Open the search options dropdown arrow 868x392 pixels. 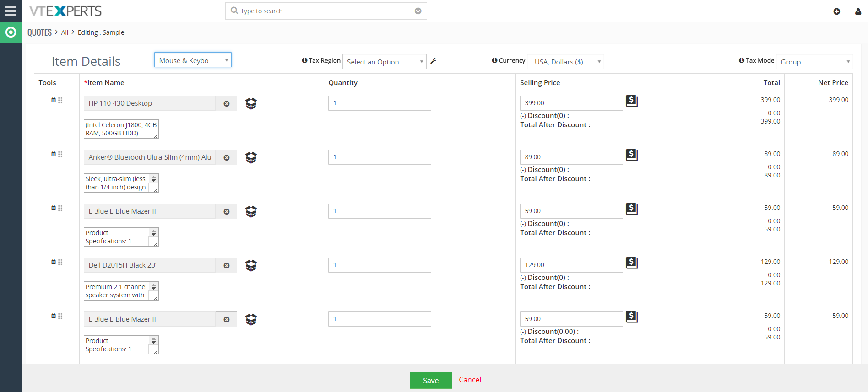point(418,11)
